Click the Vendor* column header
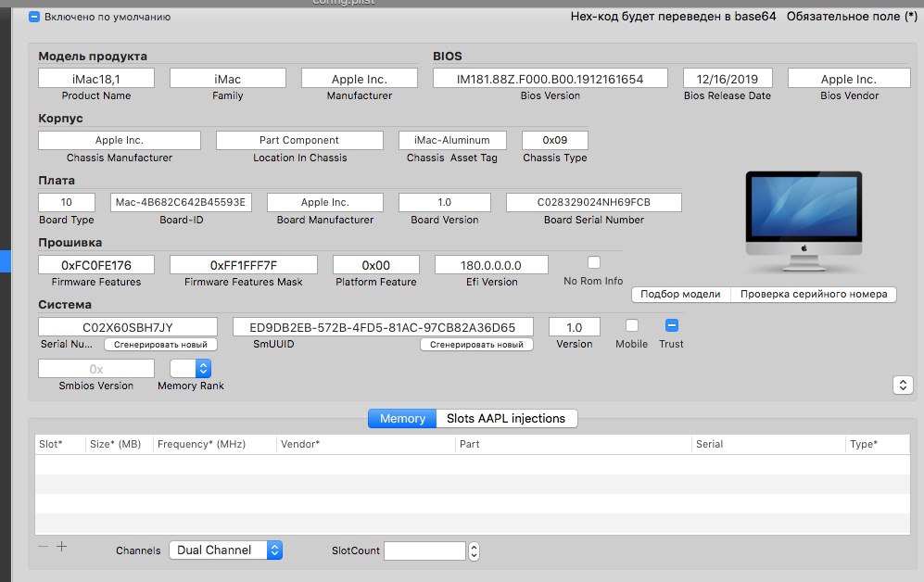This screenshot has width=924, height=582. tap(365, 444)
